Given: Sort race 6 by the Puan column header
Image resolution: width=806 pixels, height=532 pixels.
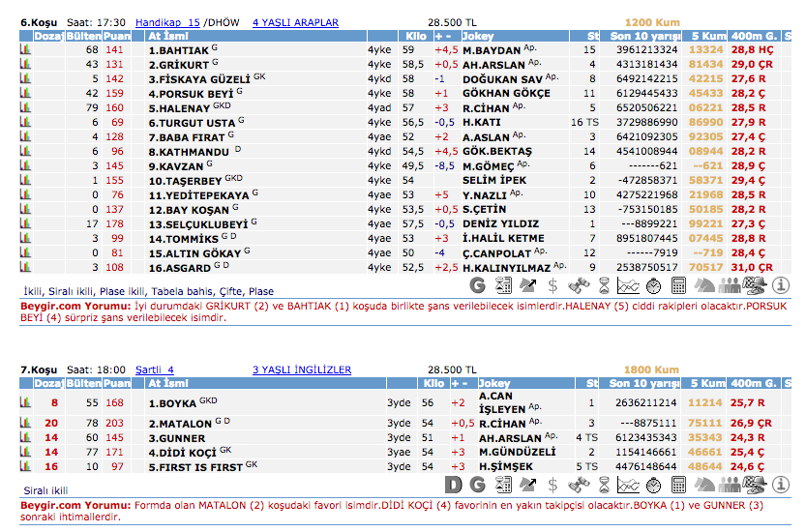Looking at the screenshot, I should (114, 35).
